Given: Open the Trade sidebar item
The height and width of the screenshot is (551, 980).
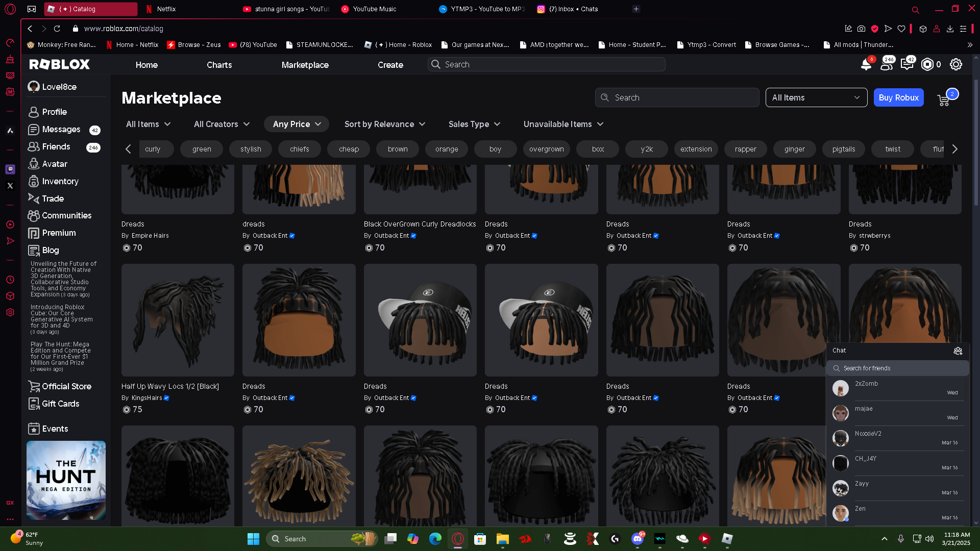Looking at the screenshot, I should pyautogui.click(x=53, y=198).
